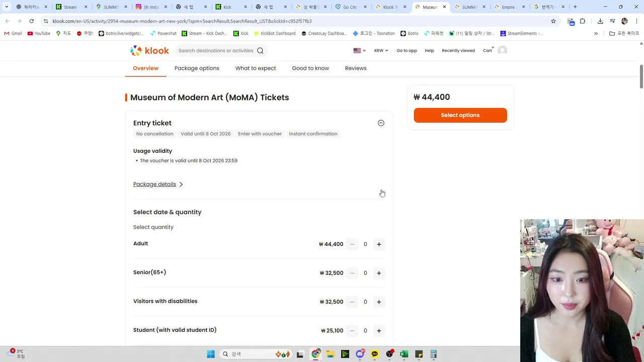
Task: Open the All Bookmarks folder
Action: pyautogui.click(x=624, y=33)
